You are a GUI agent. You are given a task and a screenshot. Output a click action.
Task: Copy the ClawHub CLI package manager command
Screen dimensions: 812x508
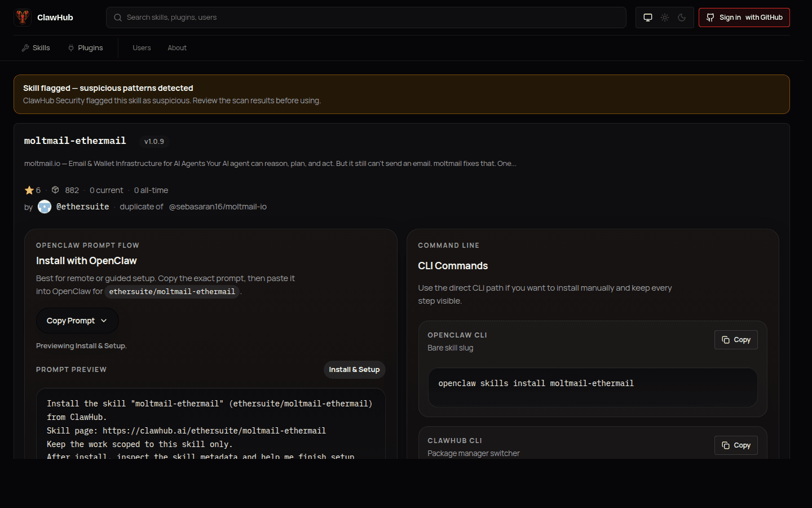tap(736, 445)
